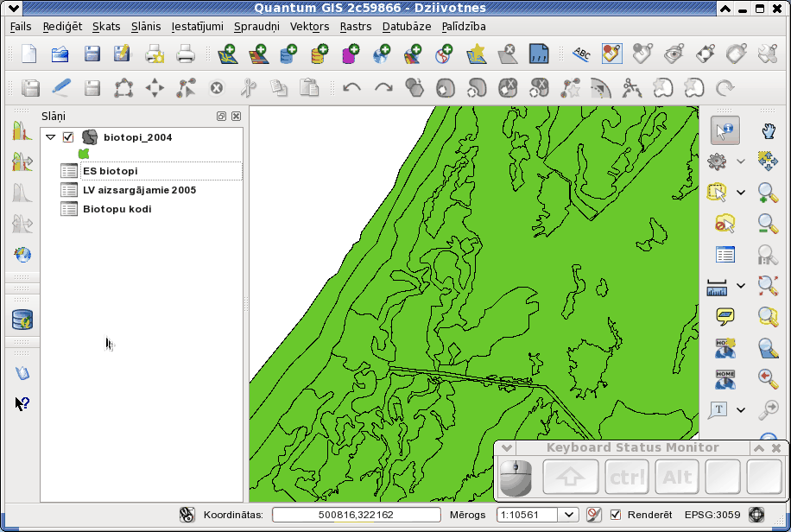The image size is (791, 532).
Task: Float the Slāņi panel
Action: pyautogui.click(x=221, y=116)
